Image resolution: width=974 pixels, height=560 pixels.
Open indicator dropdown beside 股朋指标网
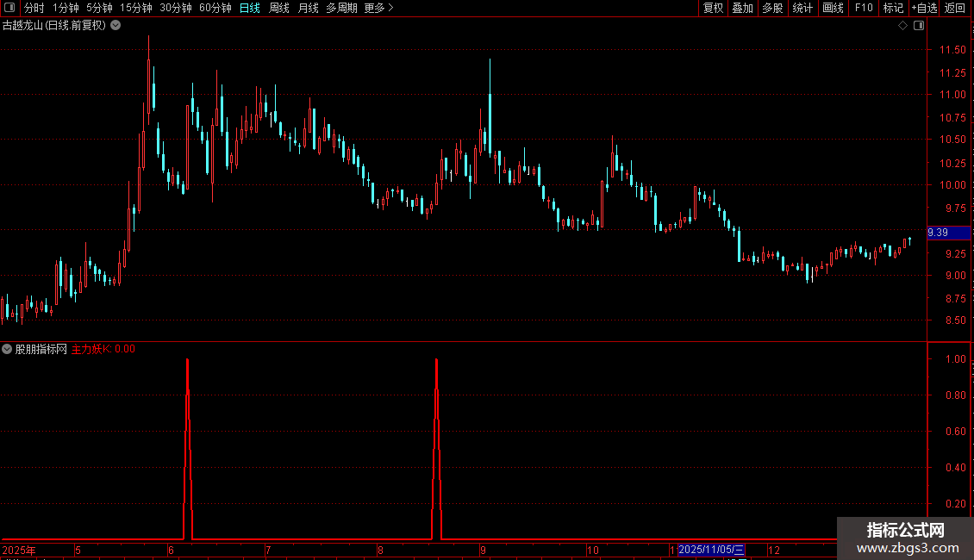click(x=7, y=349)
